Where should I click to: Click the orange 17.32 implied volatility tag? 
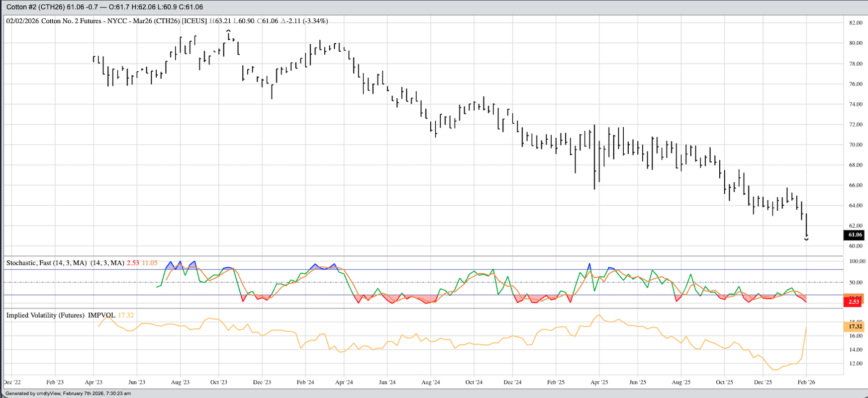855,326
